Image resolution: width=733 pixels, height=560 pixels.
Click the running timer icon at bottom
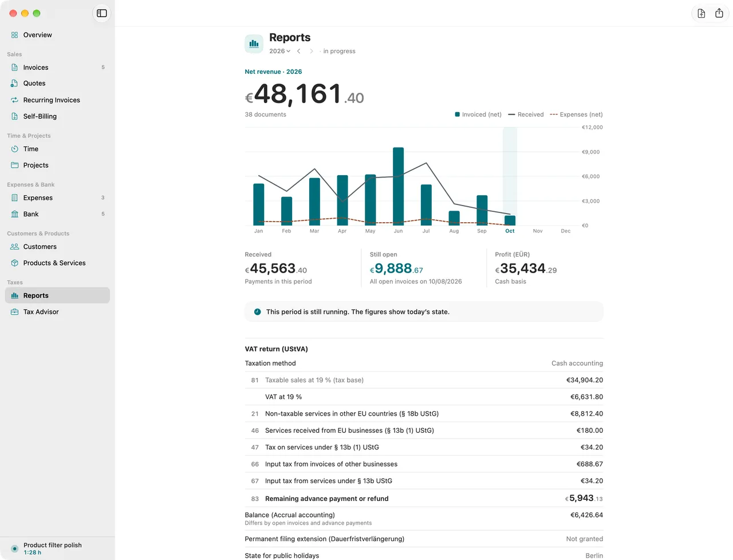pyautogui.click(x=15, y=549)
